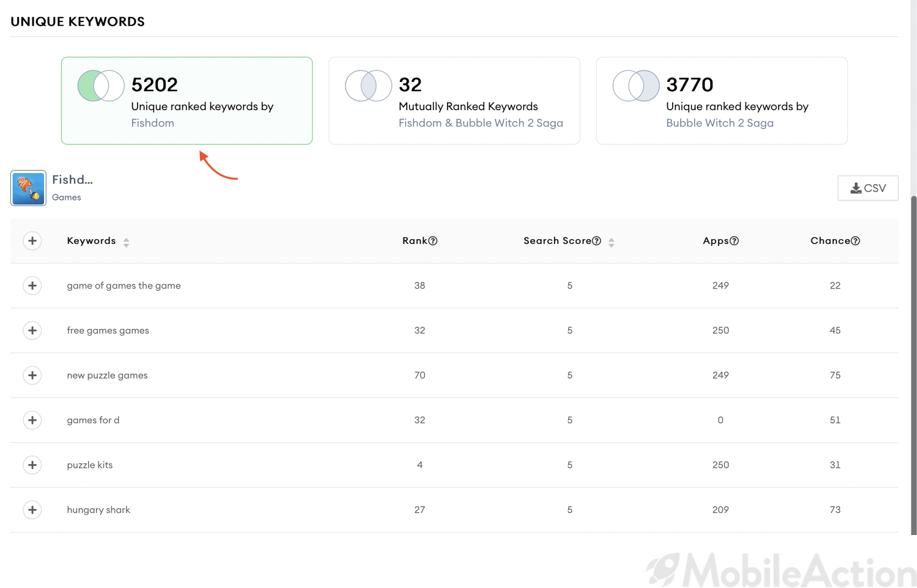
Task: Click chance value 73 for hungary shark
Action: click(x=835, y=510)
